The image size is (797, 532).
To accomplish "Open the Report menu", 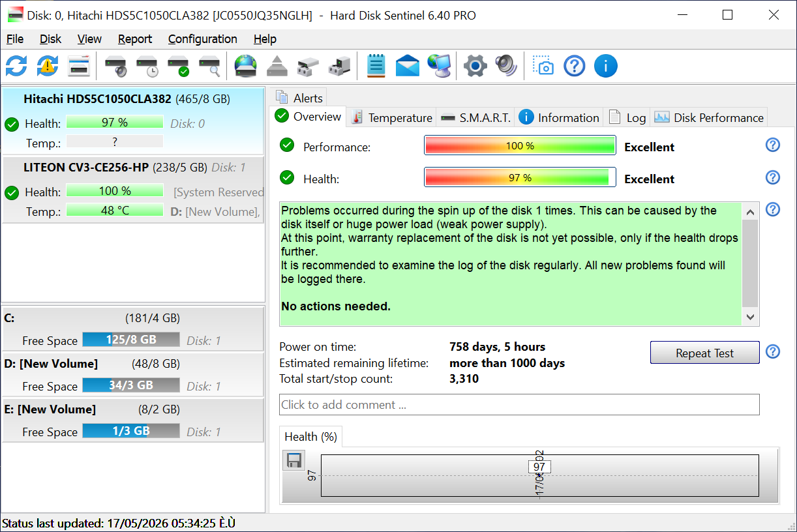I will point(135,39).
